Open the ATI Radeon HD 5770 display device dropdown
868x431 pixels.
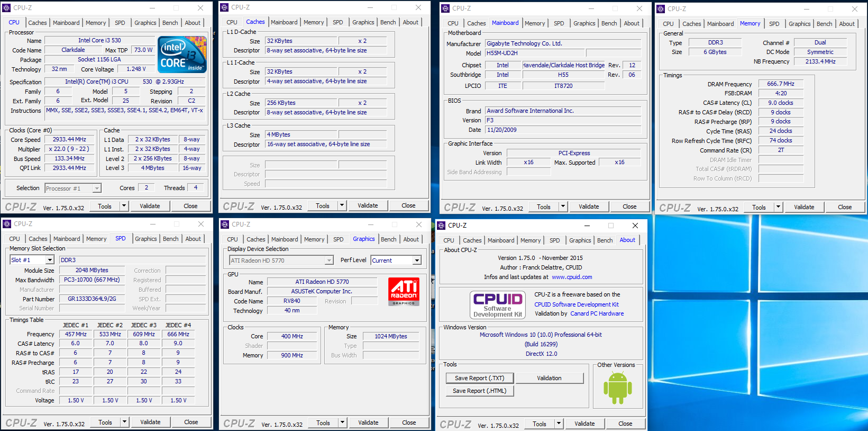click(x=329, y=261)
